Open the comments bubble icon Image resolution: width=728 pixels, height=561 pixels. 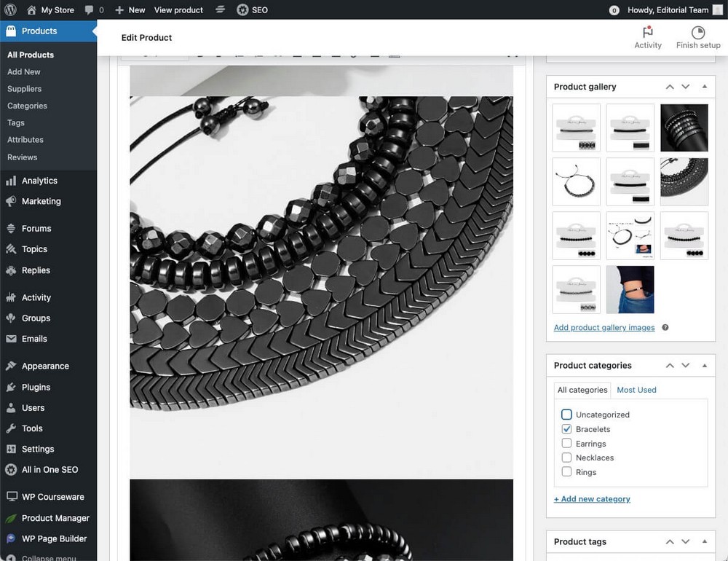(89, 9)
